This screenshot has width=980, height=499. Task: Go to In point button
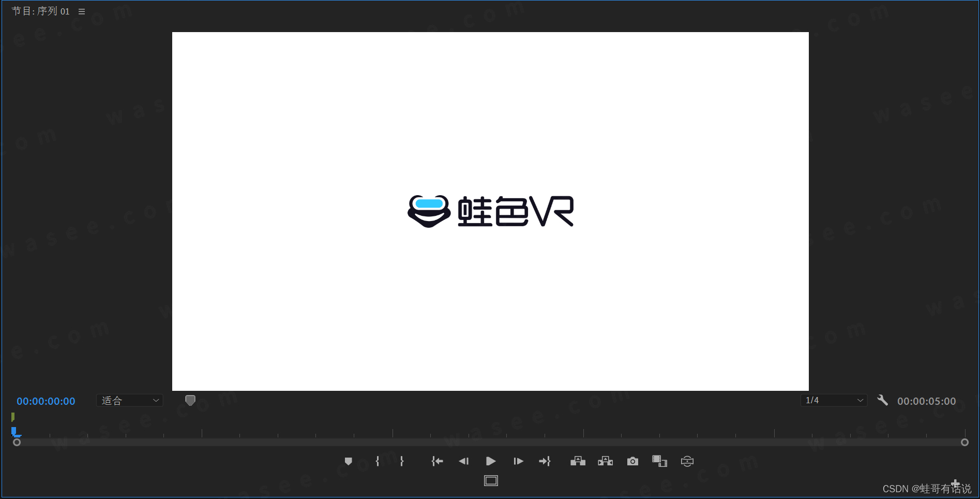pos(438,461)
